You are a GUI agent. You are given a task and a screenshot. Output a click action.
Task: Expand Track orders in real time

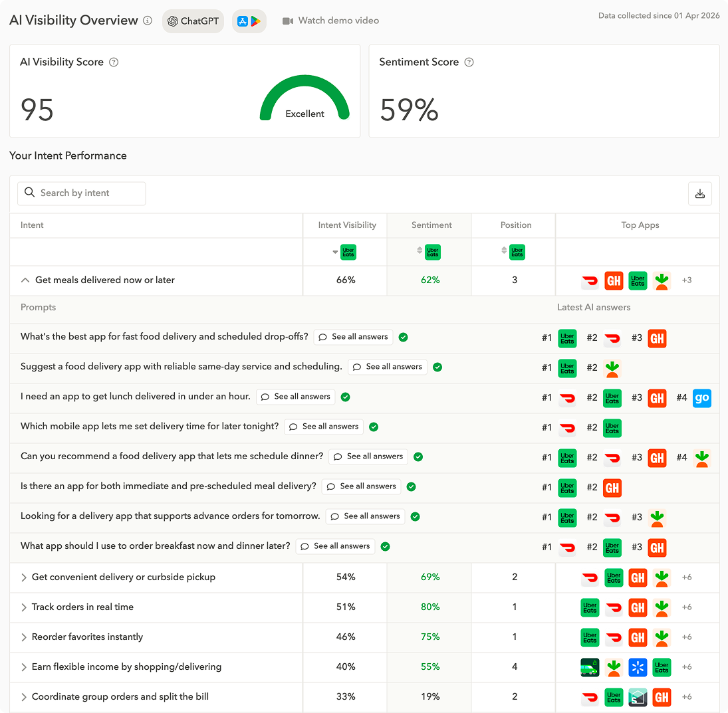click(x=24, y=607)
